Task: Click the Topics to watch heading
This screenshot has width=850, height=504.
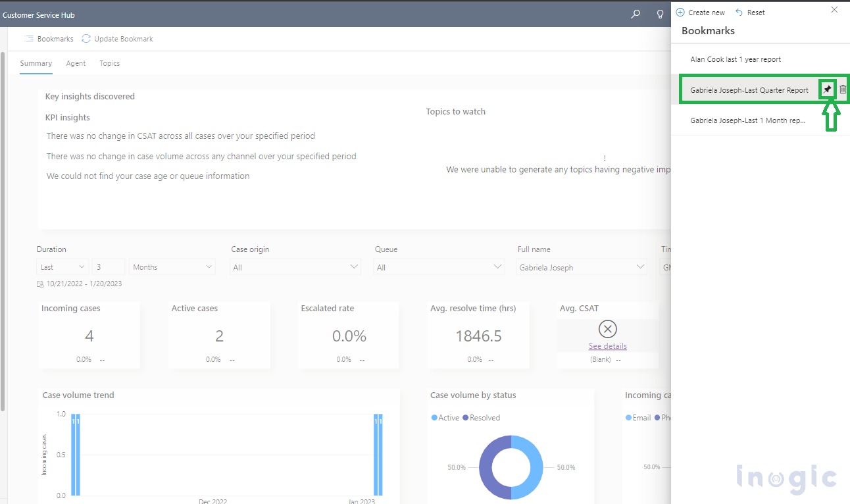Action: [x=456, y=112]
